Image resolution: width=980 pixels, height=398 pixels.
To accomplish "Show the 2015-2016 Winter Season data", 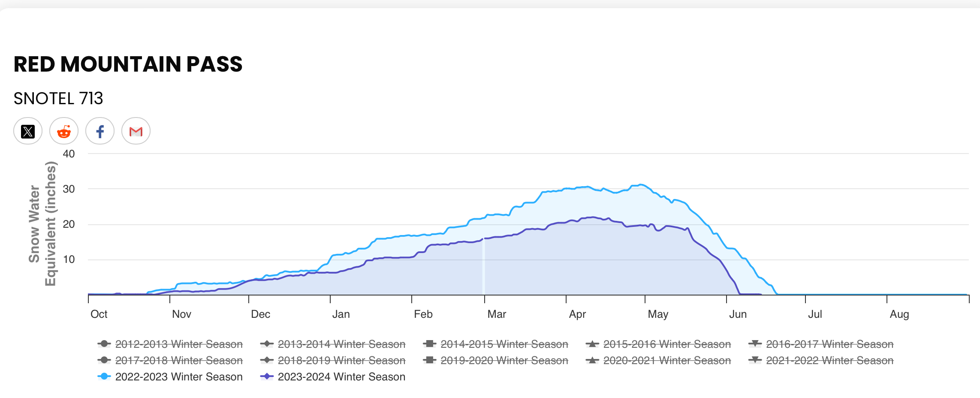I will (x=666, y=344).
